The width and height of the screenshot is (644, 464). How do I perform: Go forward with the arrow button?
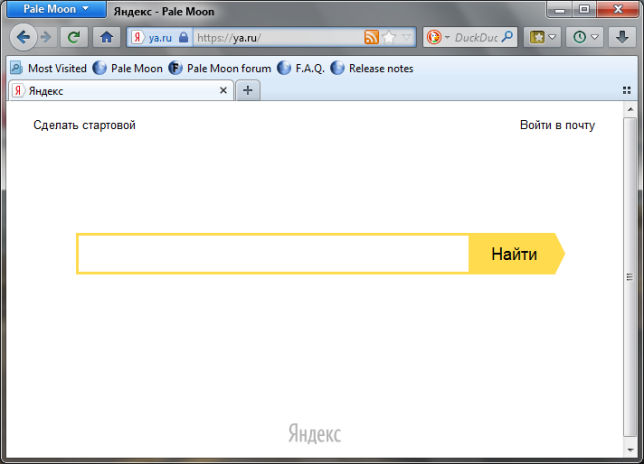click(x=46, y=37)
